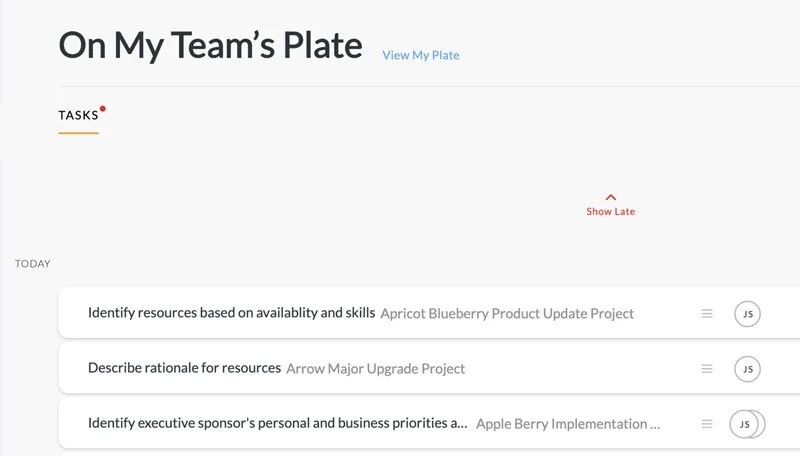Click drag-handle icon on executive sponsor task

coord(707,424)
